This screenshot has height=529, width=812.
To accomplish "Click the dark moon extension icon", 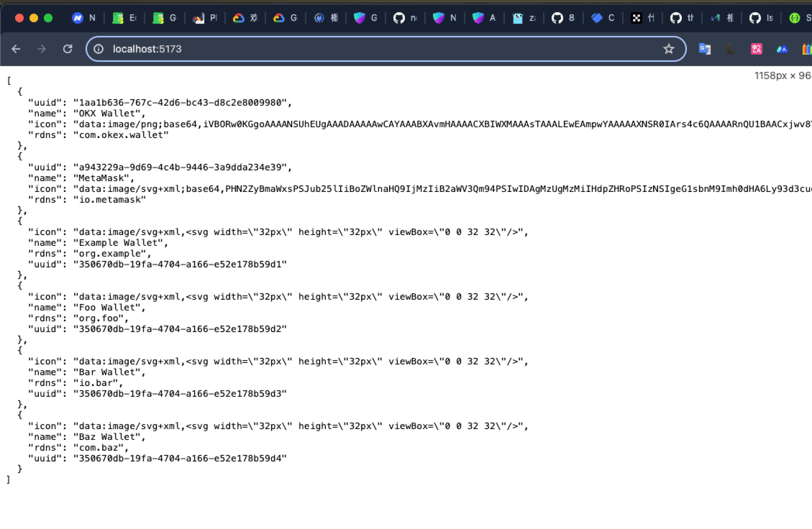I will point(730,49).
